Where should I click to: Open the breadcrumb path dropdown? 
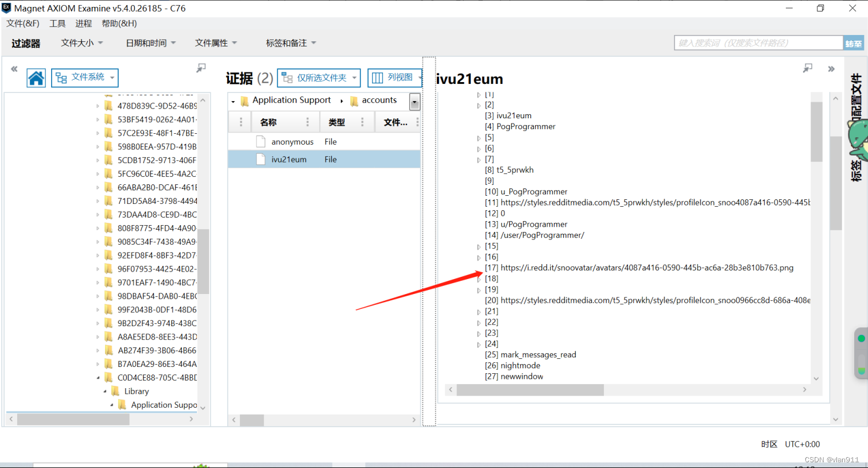coord(414,102)
